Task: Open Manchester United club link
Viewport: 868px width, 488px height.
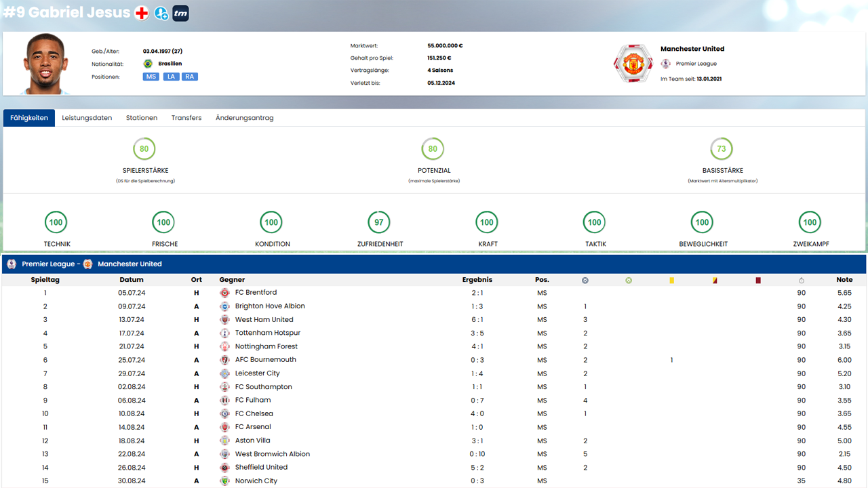Action: [692, 49]
